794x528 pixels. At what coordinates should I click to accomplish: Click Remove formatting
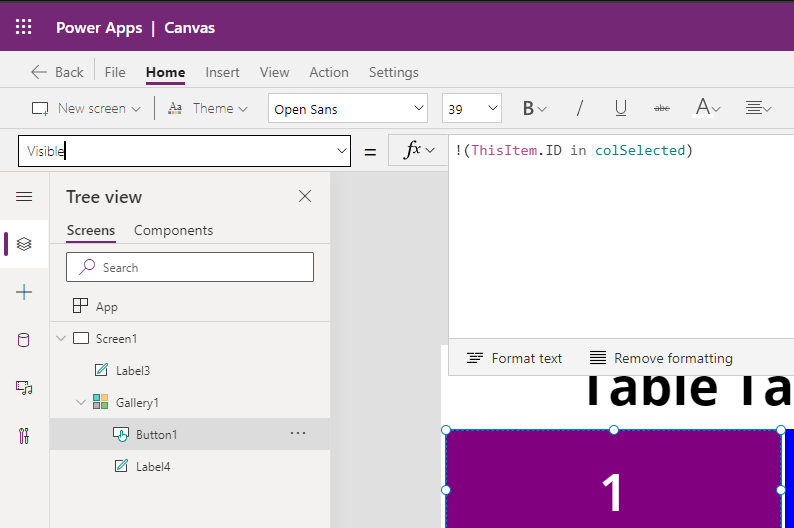pos(661,358)
